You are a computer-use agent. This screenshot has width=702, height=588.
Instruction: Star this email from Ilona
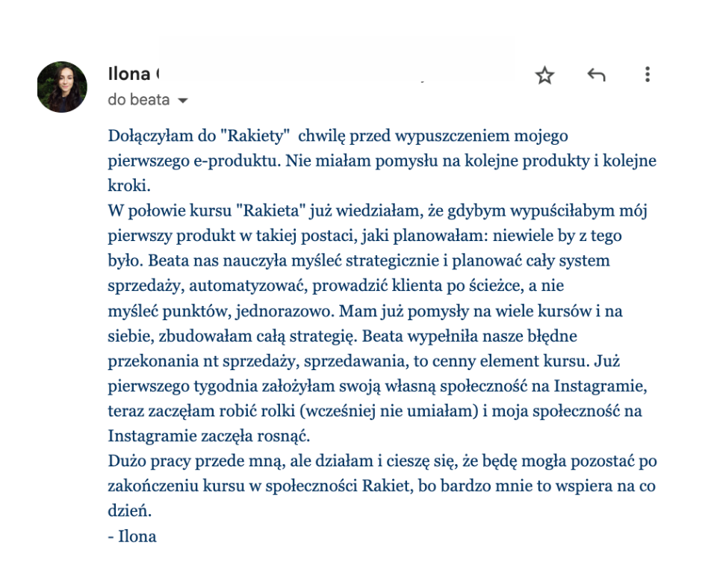[545, 75]
